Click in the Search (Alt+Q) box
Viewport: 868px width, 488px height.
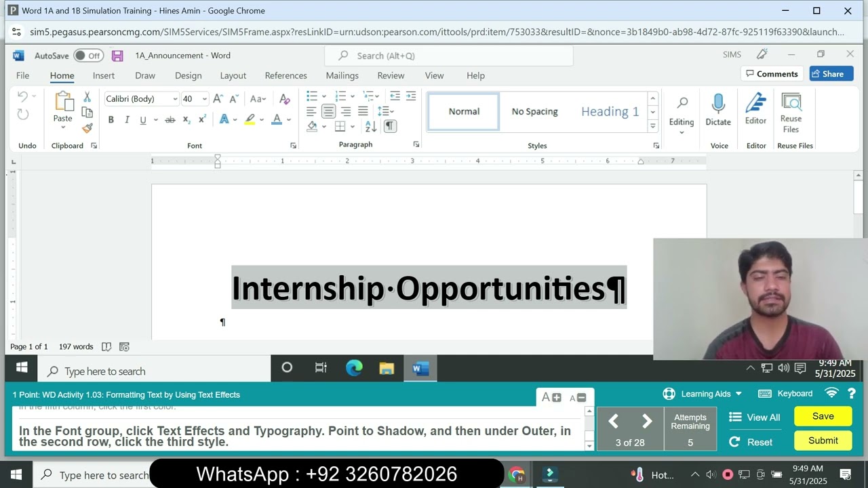pos(449,56)
